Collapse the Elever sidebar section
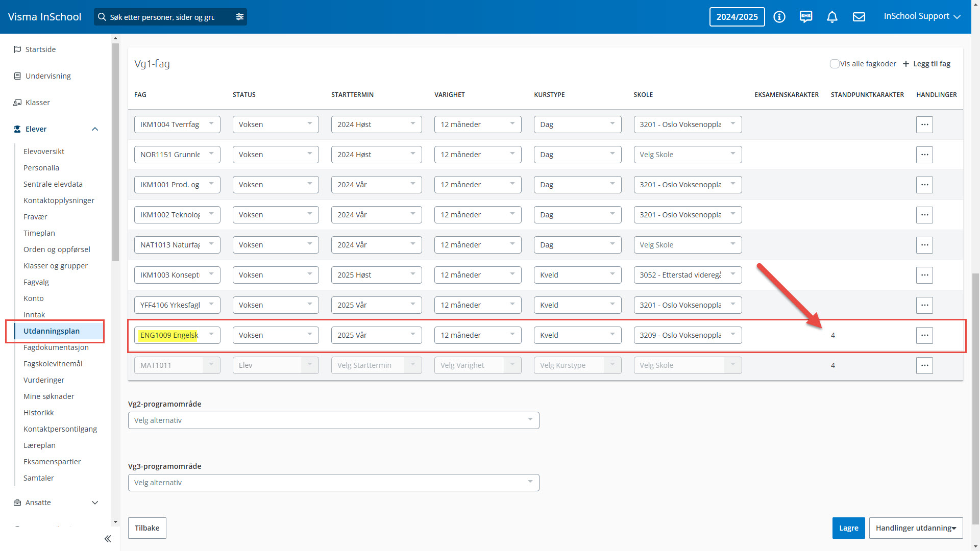This screenshot has height=551, width=980. point(94,129)
